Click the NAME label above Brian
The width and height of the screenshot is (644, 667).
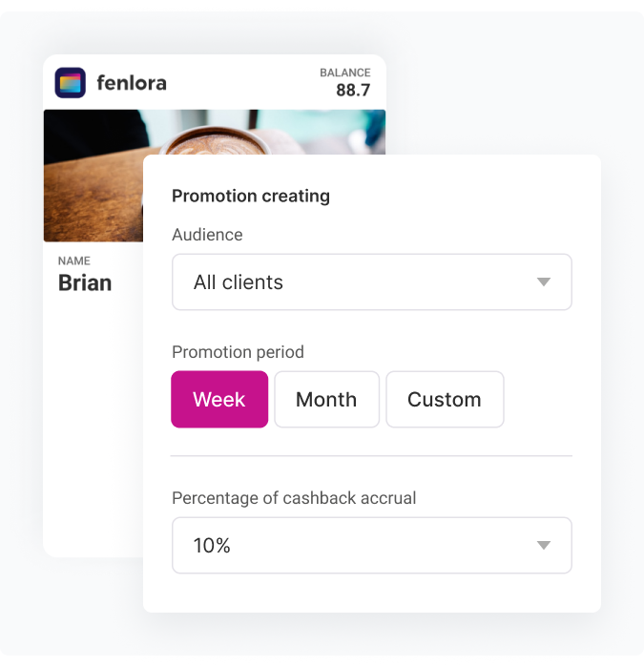[x=74, y=261]
